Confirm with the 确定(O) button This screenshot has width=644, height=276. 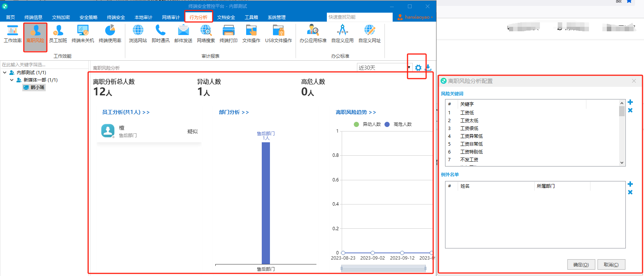click(x=581, y=264)
